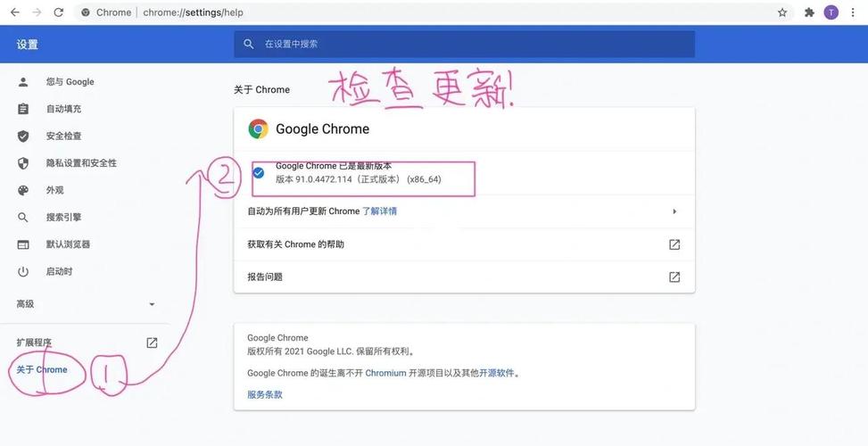This screenshot has height=446, width=868.
Task: Click the address bar URL chrome://settings/help
Action: pos(193,12)
